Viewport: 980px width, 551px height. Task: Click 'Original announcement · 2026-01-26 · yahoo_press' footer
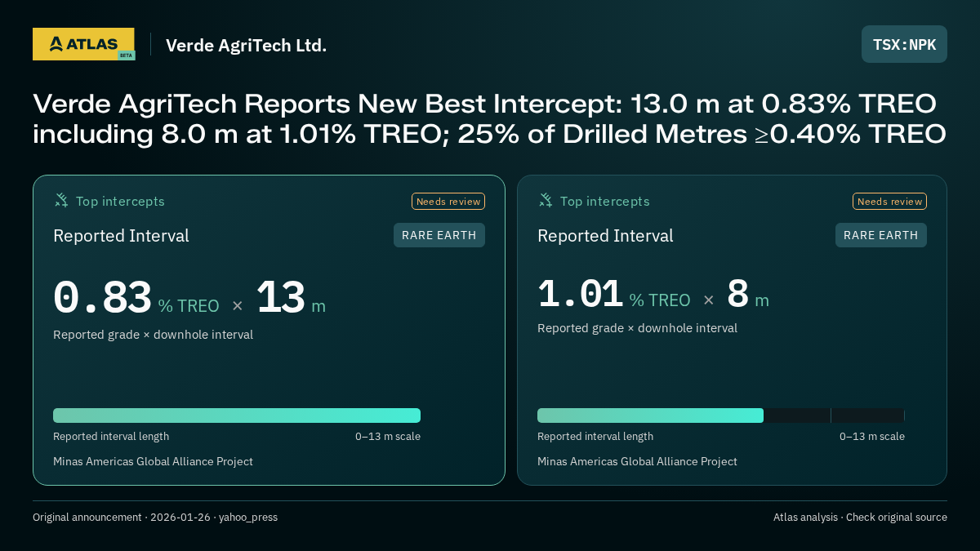tap(155, 518)
